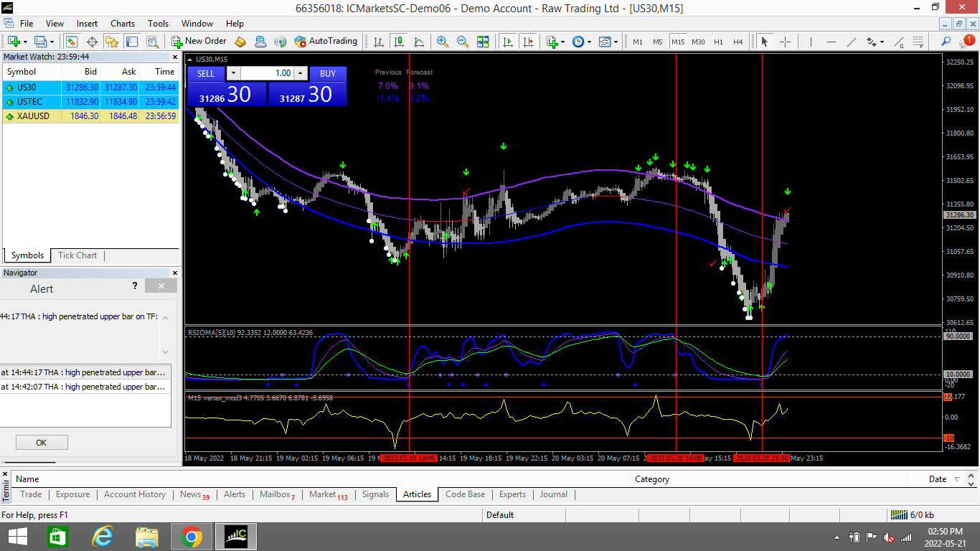This screenshot has width=980, height=551.
Task: Click the Strategy Tester toolbar icon
Action: [x=152, y=42]
